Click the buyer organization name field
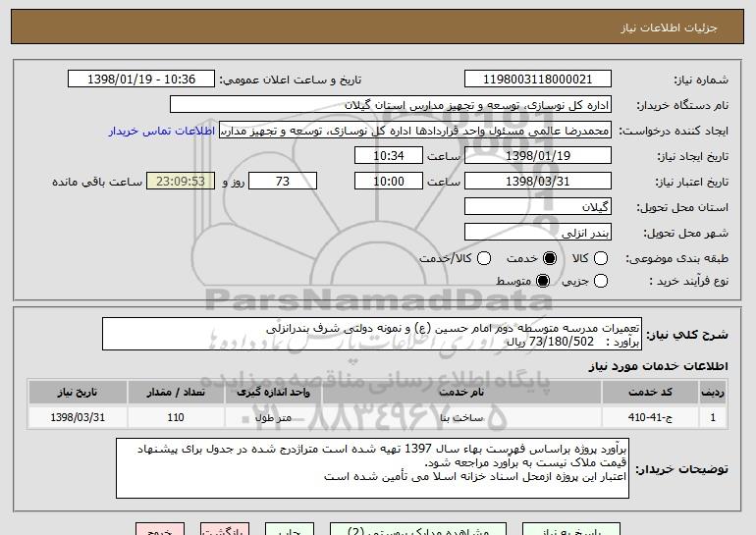Screen dimensions: 756x535 [391, 105]
